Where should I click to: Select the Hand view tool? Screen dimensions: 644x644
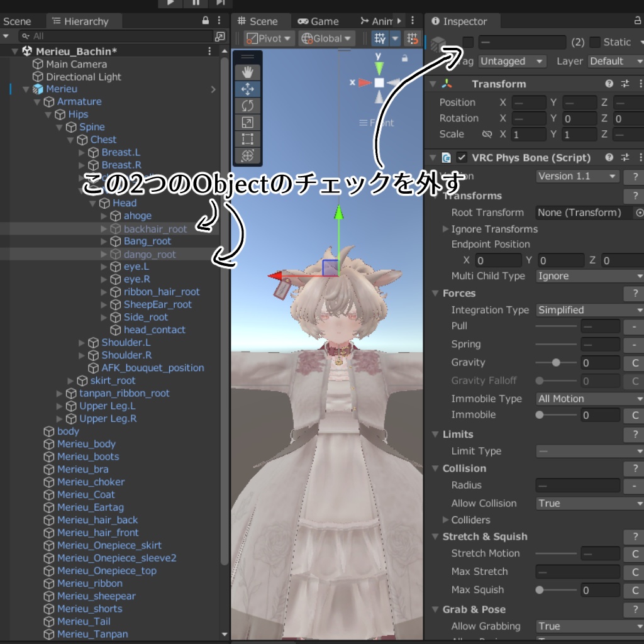pos(247,72)
